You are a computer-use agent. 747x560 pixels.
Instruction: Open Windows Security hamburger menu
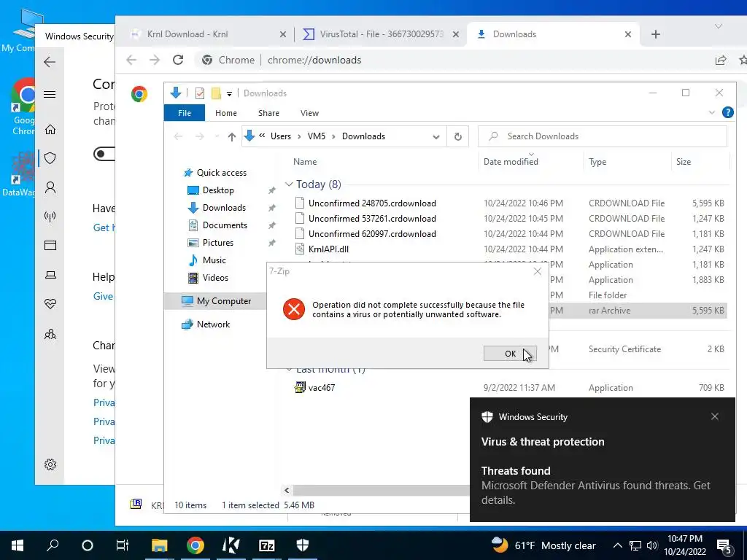point(50,94)
